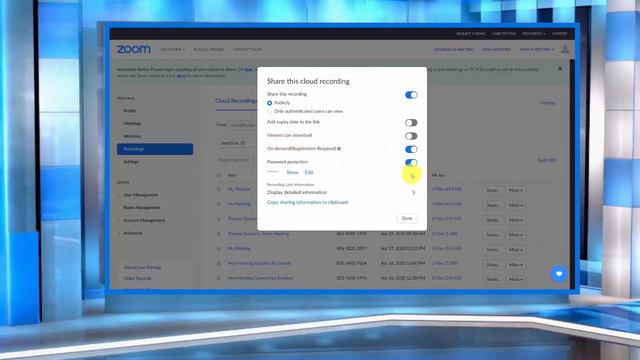The image size is (640, 360).
Task: Open the blue chat help bubble
Action: 559,273
